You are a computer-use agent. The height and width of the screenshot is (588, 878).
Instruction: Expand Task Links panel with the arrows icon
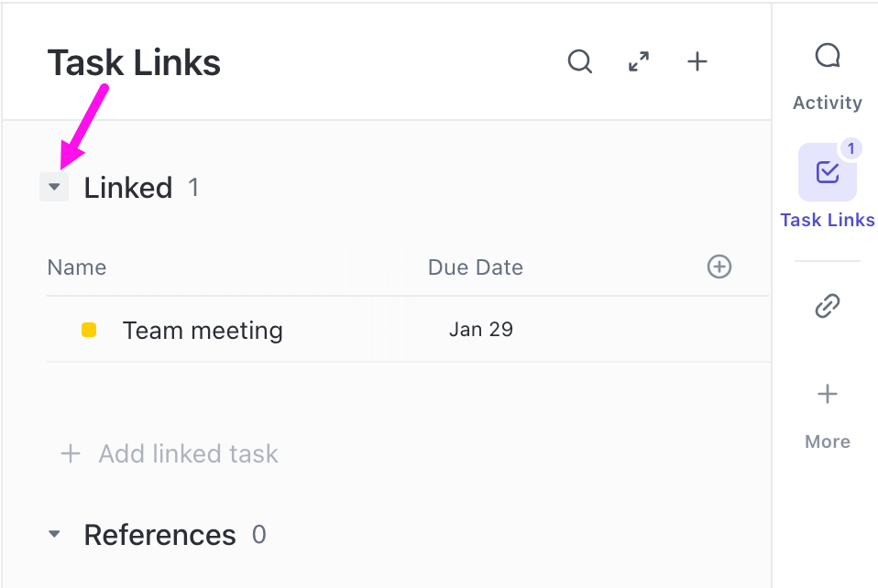639,62
